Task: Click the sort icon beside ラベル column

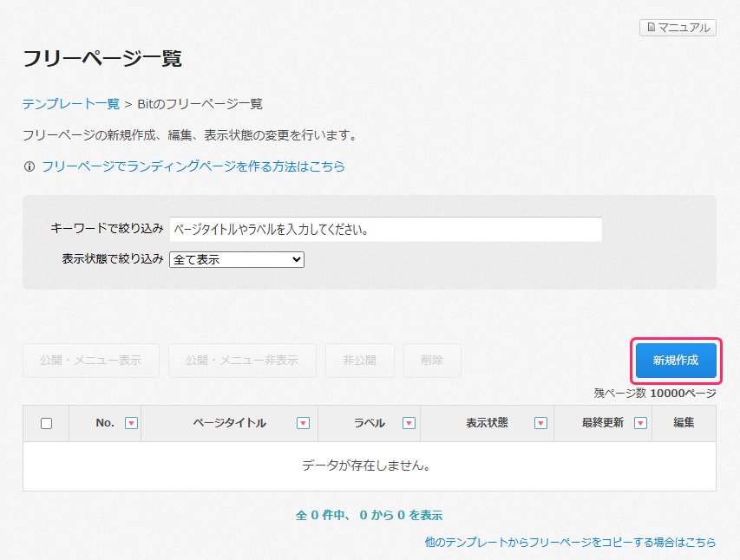Action: click(x=409, y=423)
